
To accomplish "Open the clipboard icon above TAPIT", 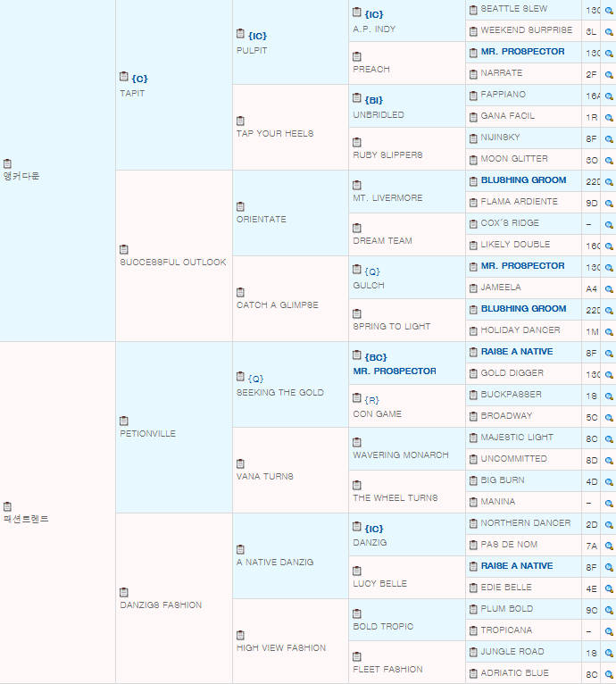I will click(123, 77).
